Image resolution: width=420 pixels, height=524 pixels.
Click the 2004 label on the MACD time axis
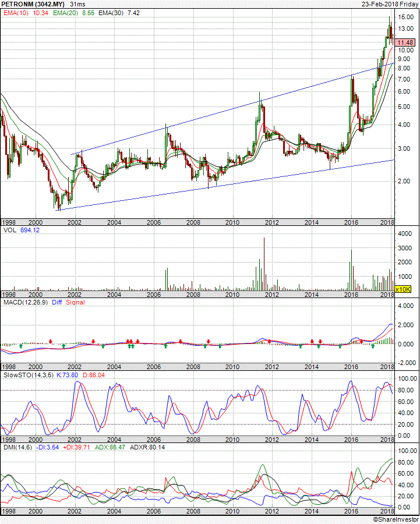114,367
